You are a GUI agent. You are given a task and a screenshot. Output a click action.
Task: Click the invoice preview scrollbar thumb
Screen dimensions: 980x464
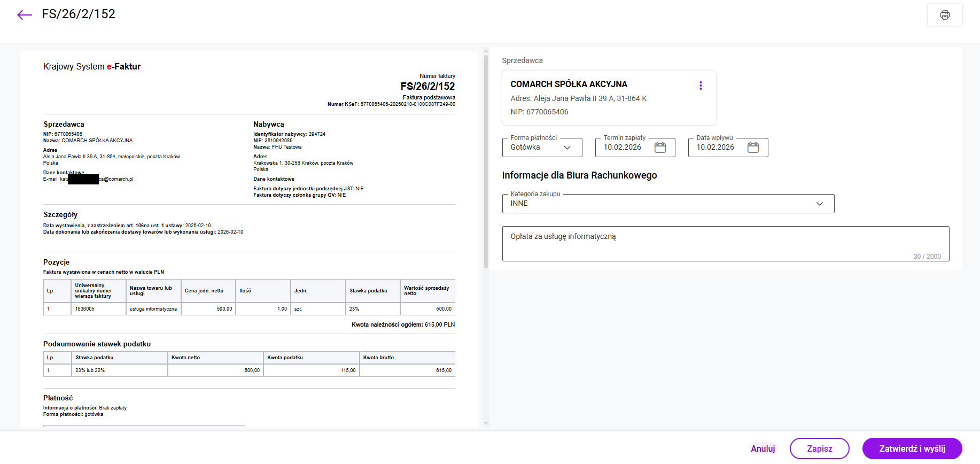click(486, 160)
